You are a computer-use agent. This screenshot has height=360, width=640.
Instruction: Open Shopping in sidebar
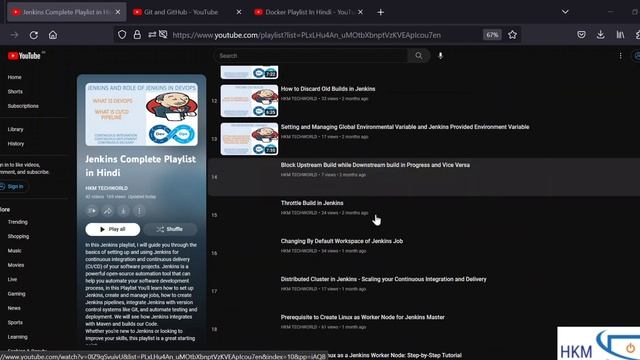(x=18, y=236)
